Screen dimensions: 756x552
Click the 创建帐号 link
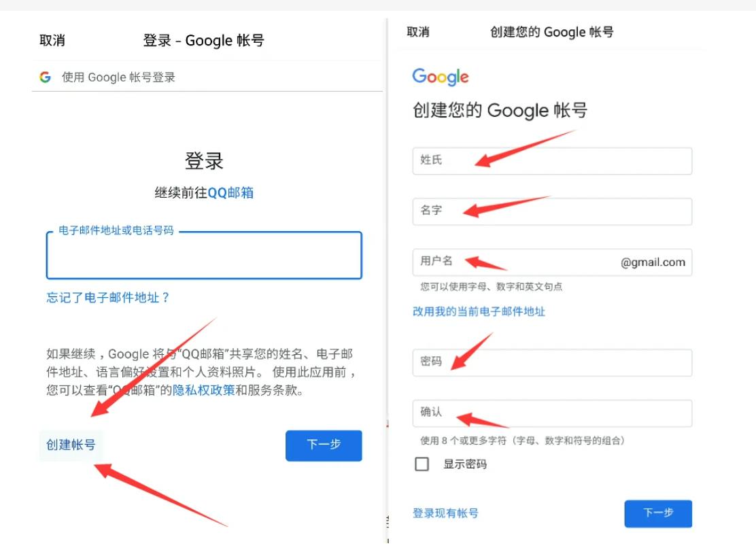pos(71,445)
